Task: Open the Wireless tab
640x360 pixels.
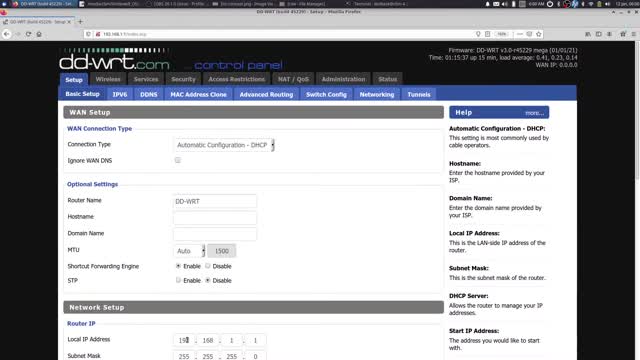Action: click(108, 79)
